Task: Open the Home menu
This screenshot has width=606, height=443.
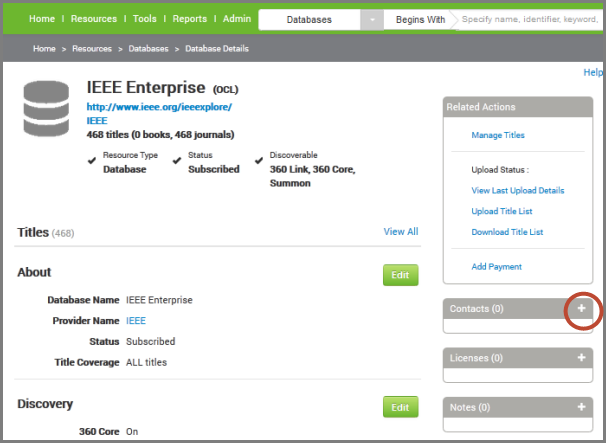Action: tap(42, 19)
